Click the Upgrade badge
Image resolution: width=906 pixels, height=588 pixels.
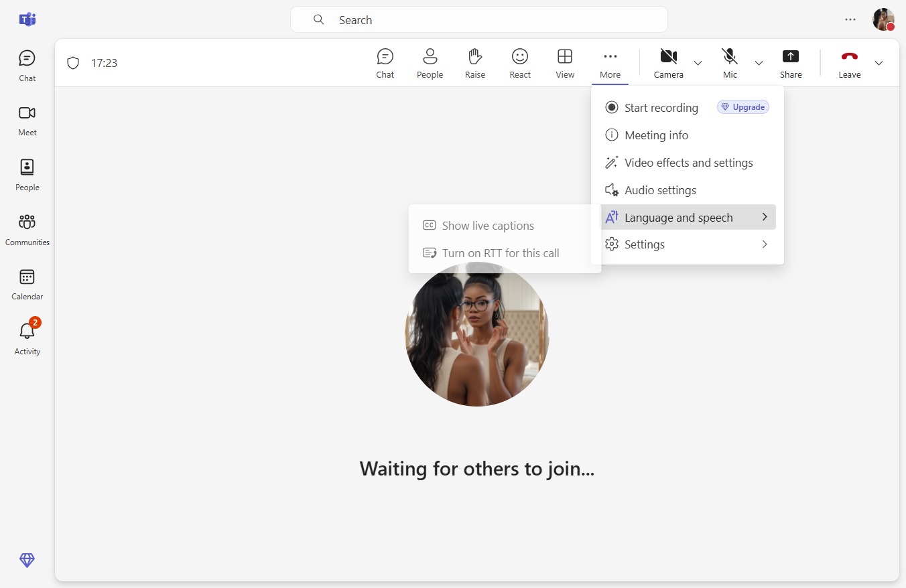click(x=742, y=107)
